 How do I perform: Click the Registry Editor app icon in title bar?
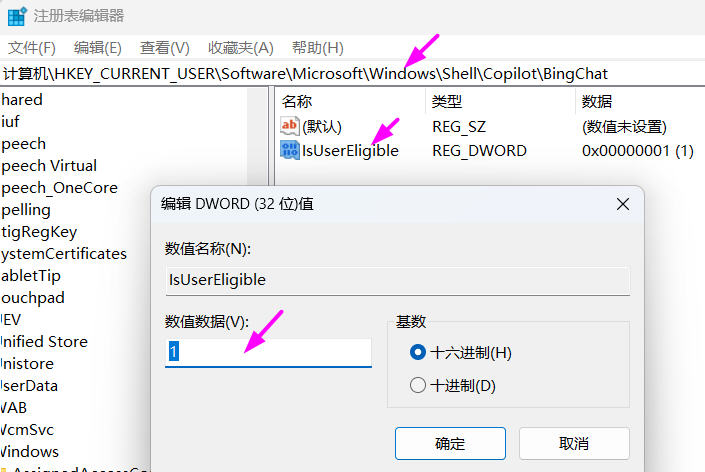[x=16, y=16]
